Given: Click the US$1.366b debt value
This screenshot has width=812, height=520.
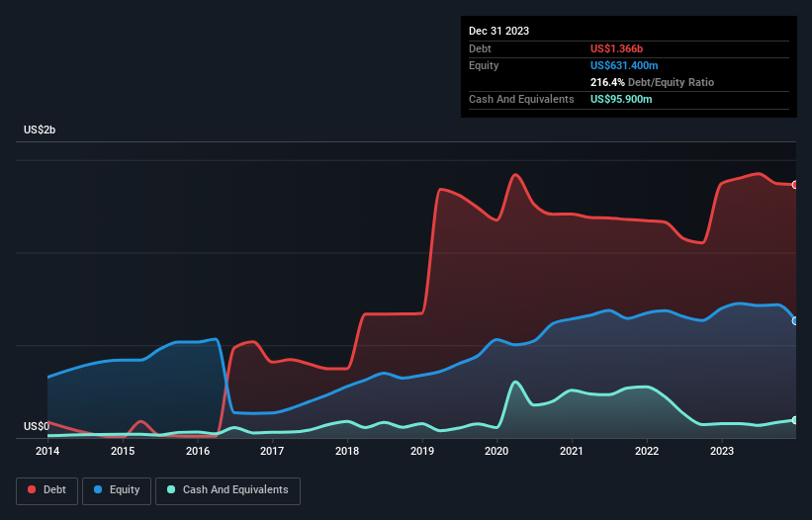Looking at the screenshot, I should pyautogui.click(x=616, y=48).
